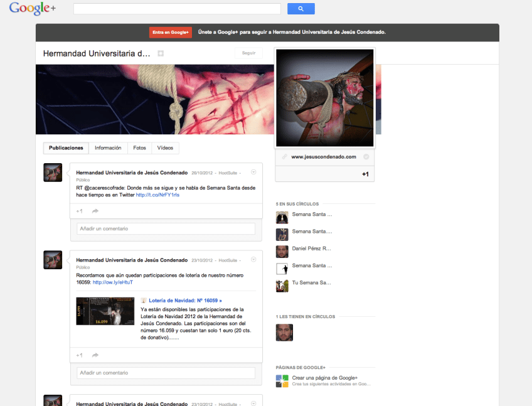Open the Google+ search button with magnifier icon

301,8
